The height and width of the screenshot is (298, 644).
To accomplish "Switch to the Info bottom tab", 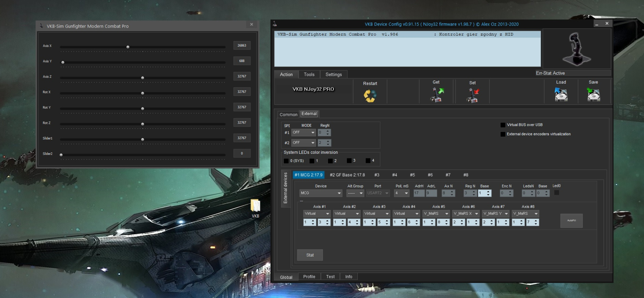I will [349, 277].
